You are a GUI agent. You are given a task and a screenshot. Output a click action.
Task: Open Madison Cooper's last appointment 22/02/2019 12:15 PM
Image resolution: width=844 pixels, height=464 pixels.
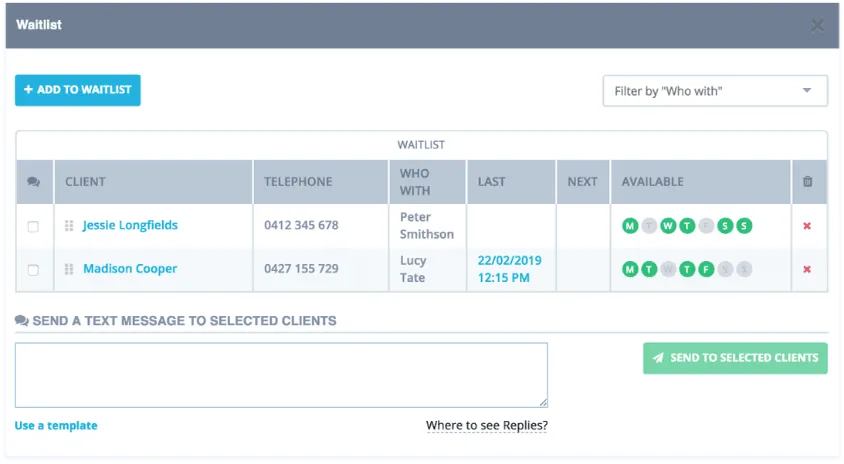pyautogui.click(x=509, y=269)
